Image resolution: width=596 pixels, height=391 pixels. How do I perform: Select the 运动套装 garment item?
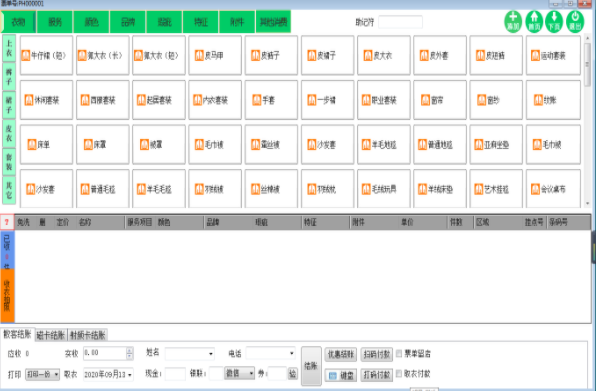(553, 55)
